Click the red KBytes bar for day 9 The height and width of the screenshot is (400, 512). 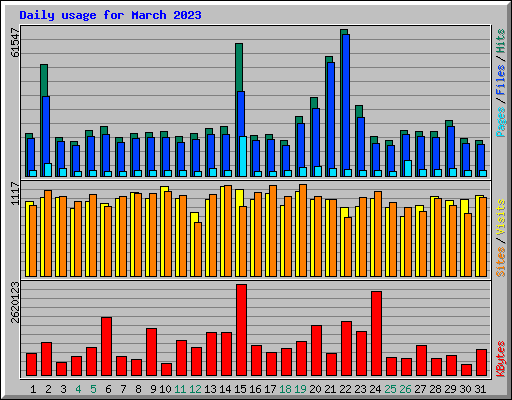click(x=151, y=352)
